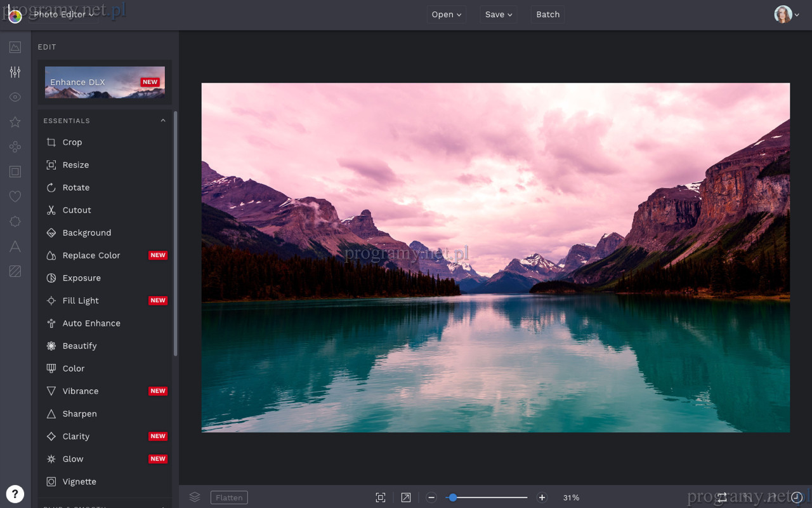
Task: Click the Batch button
Action: coord(547,15)
